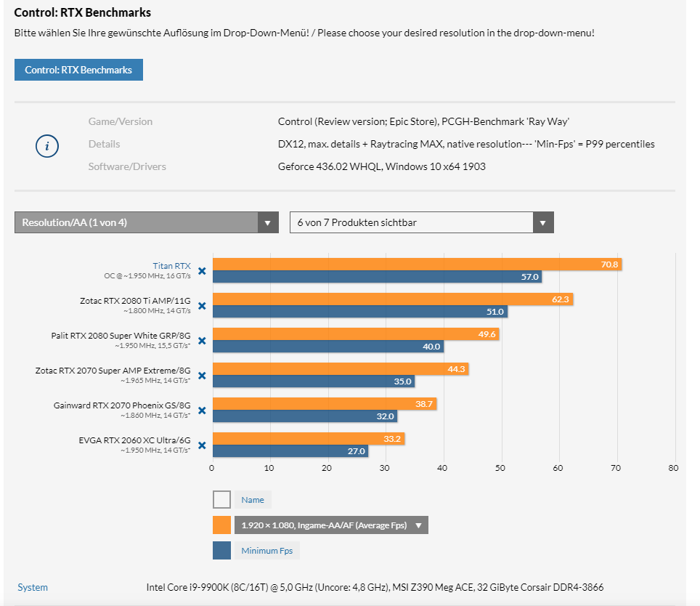Click X beside EVGA RTX 2060 XC Ultra
Image resolution: width=700 pixels, height=606 pixels.
coord(202,445)
